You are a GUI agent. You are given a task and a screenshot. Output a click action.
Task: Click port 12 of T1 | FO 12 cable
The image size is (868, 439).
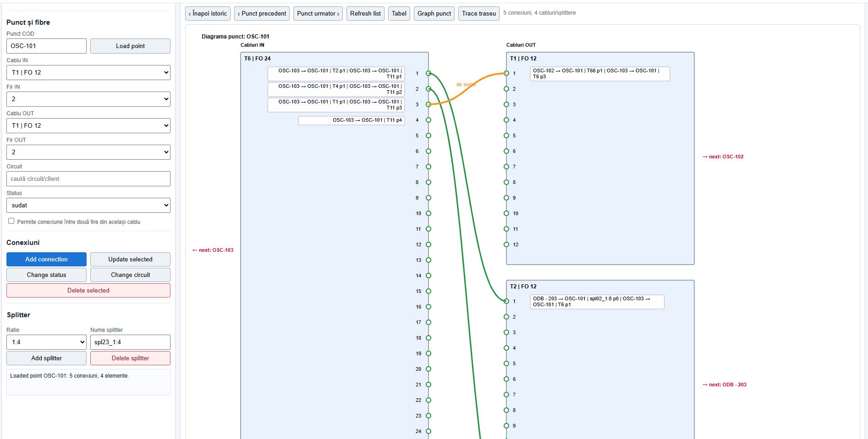pos(506,244)
